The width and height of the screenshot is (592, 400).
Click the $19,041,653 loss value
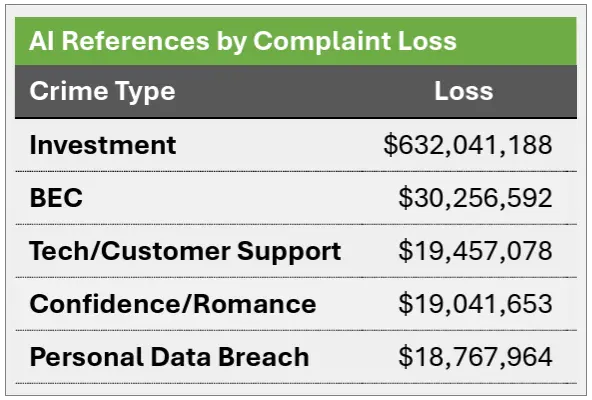tap(475, 304)
